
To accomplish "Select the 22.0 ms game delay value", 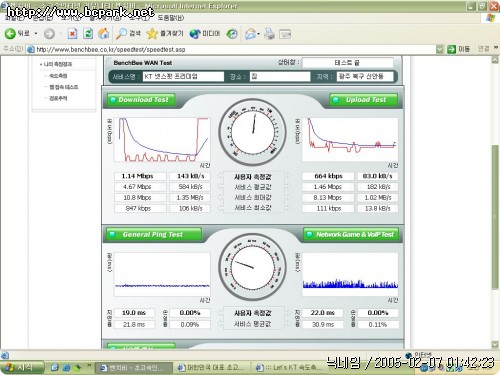I will tap(322, 313).
